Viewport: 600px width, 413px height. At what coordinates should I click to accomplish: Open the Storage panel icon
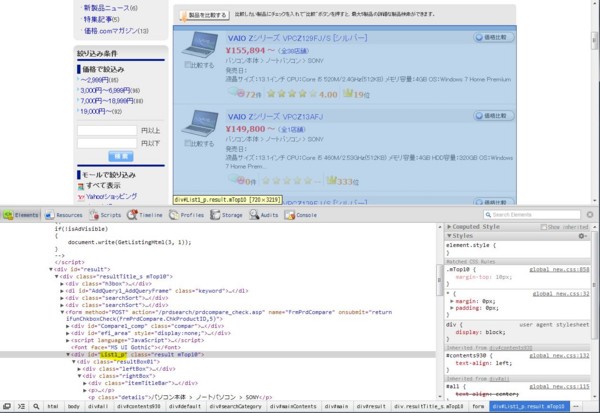[x=215, y=215]
